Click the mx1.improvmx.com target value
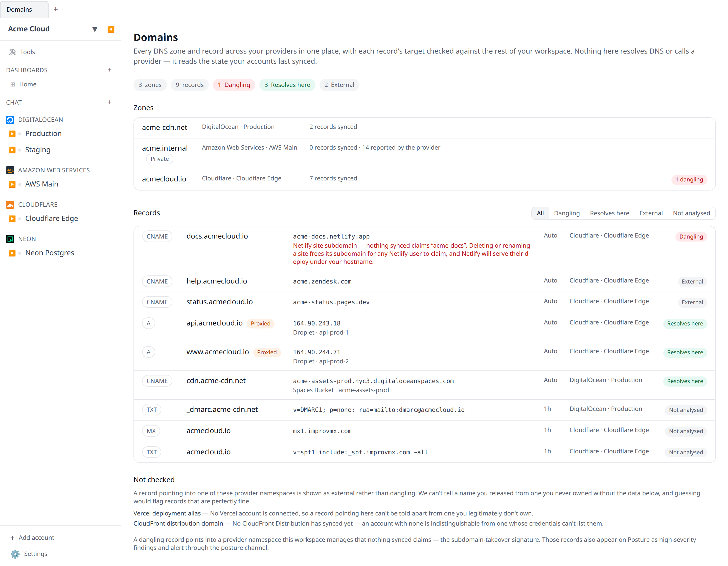Screen dimensions: 728x566 tap(322, 431)
